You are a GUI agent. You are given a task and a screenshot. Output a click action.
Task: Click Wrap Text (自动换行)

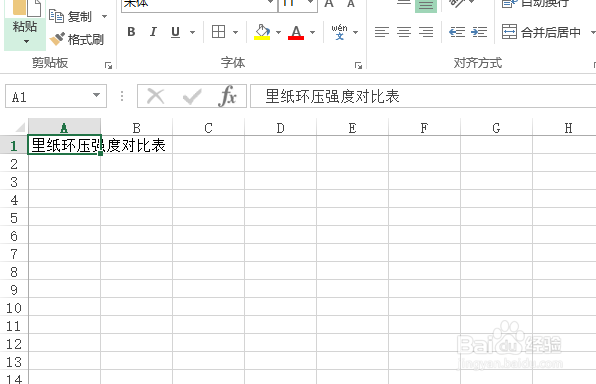click(535, 4)
